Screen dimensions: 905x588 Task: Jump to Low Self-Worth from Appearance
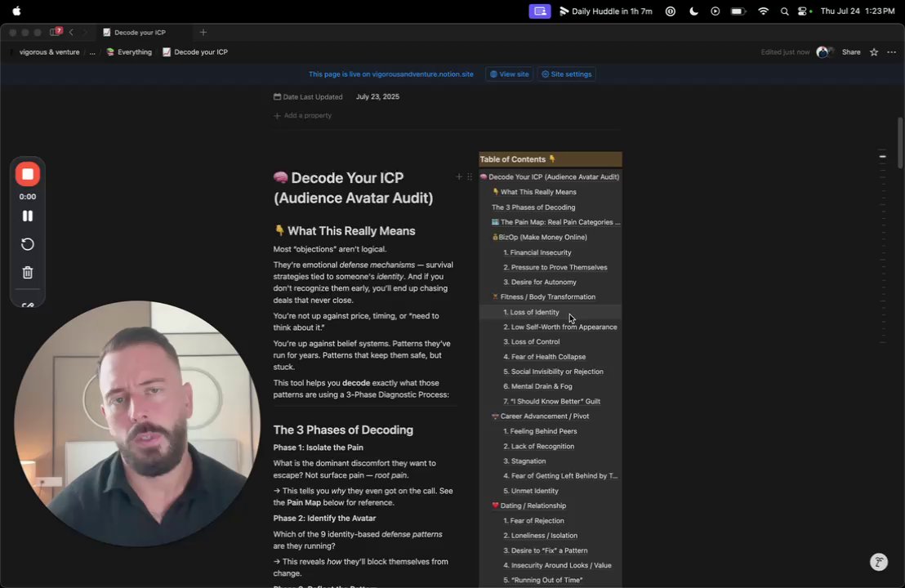click(559, 327)
